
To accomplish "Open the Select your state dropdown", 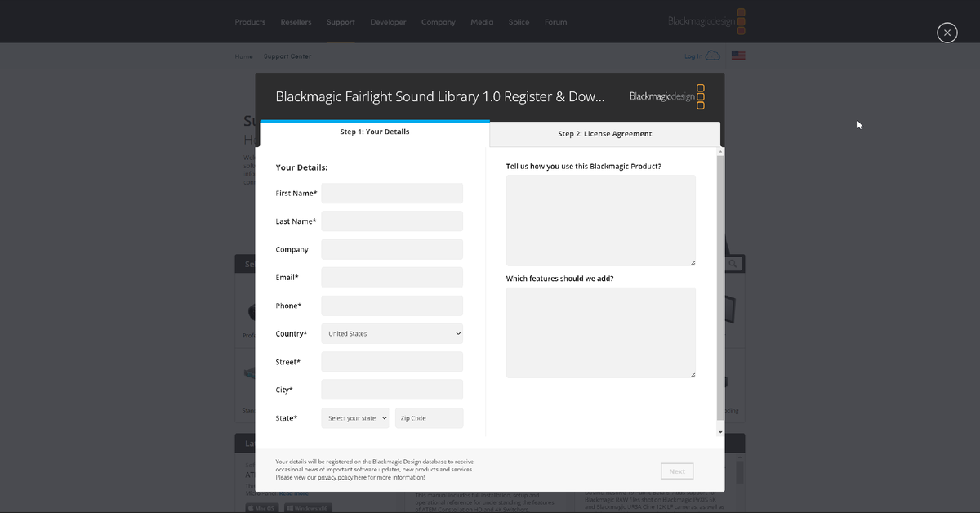I will point(355,418).
